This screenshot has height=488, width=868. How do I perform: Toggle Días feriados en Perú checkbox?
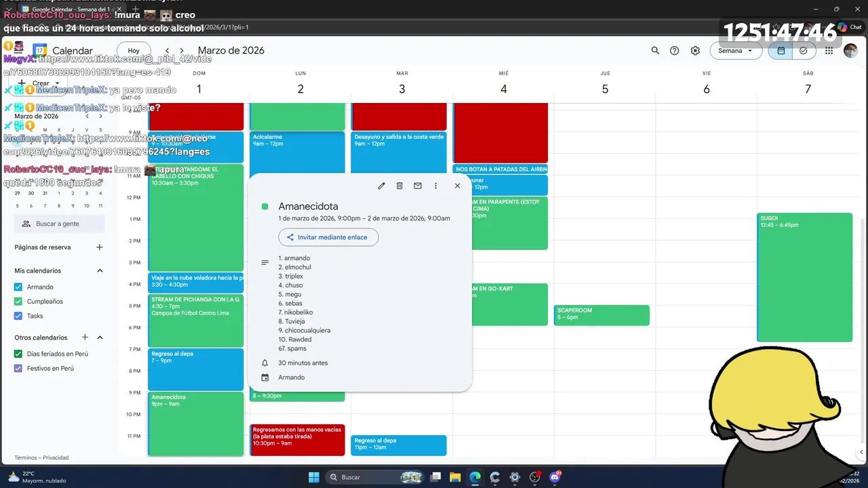pyautogui.click(x=18, y=354)
